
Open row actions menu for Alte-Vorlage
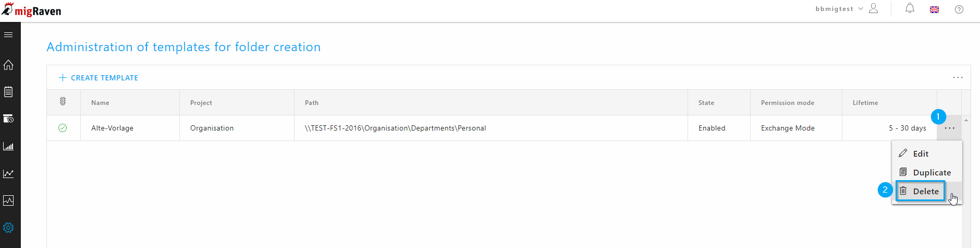click(x=949, y=128)
